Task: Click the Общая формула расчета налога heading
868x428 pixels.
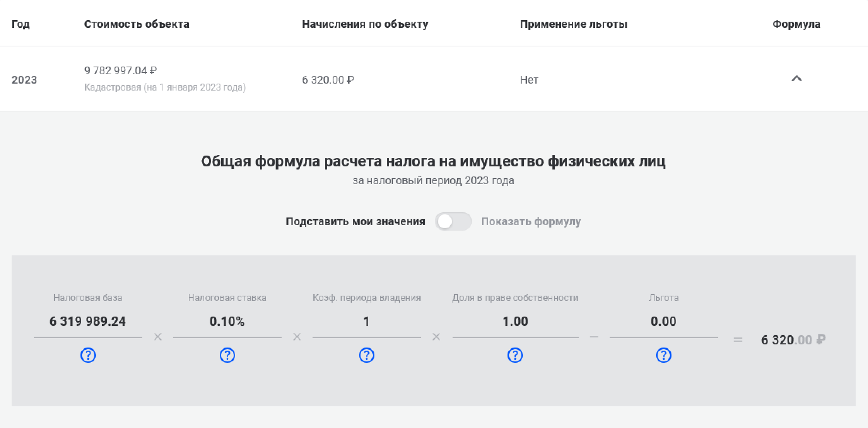Action: coord(433,161)
